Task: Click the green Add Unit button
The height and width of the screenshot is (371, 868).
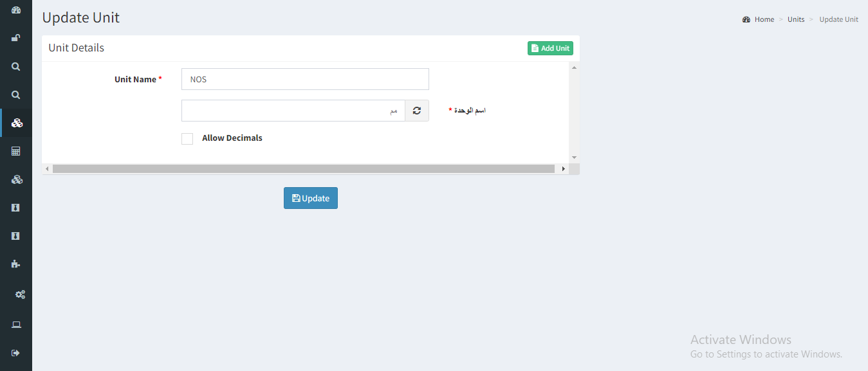Action: pos(550,48)
